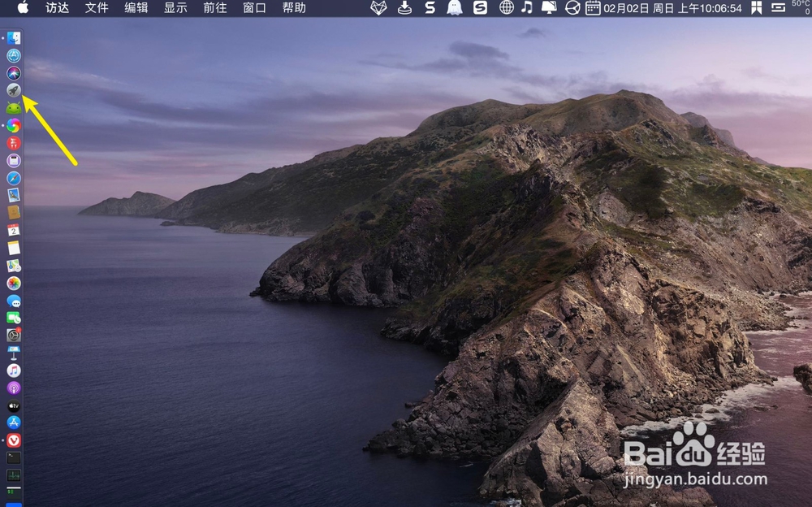Launch the green Android robot app
The width and height of the screenshot is (812, 507).
(x=14, y=108)
